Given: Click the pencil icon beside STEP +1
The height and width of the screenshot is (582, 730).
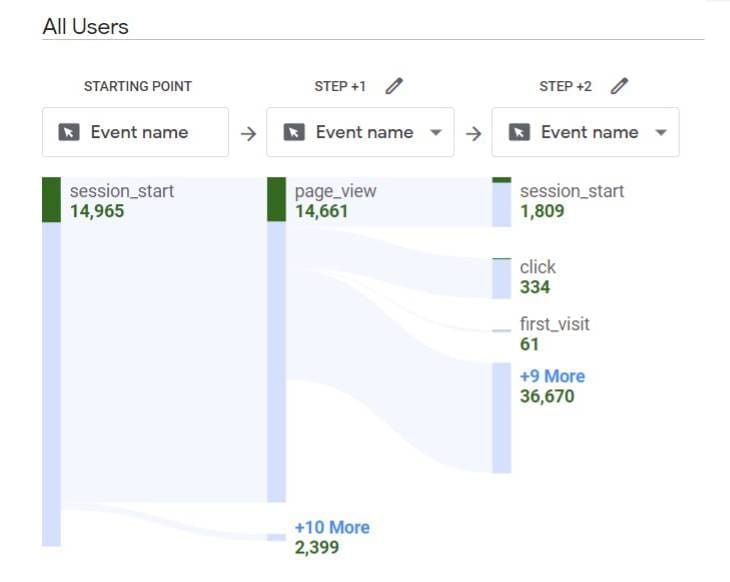Looking at the screenshot, I should (x=394, y=86).
